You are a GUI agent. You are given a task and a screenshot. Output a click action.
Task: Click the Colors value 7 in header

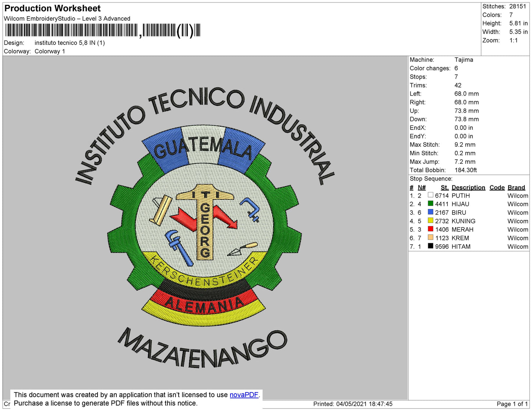coord(511,15)
